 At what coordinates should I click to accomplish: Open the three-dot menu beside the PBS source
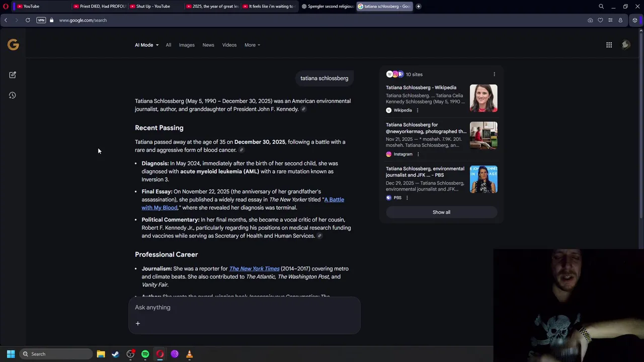(x=407, y=198)
